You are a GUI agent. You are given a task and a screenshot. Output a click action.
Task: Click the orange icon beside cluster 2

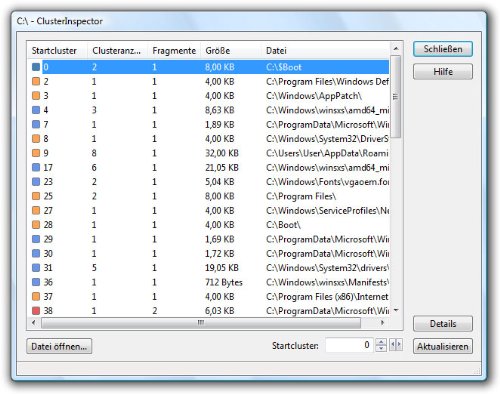point(36,81)
